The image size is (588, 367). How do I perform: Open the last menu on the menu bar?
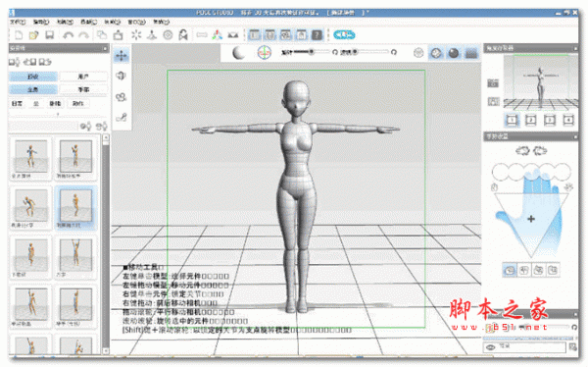[162, 23]
